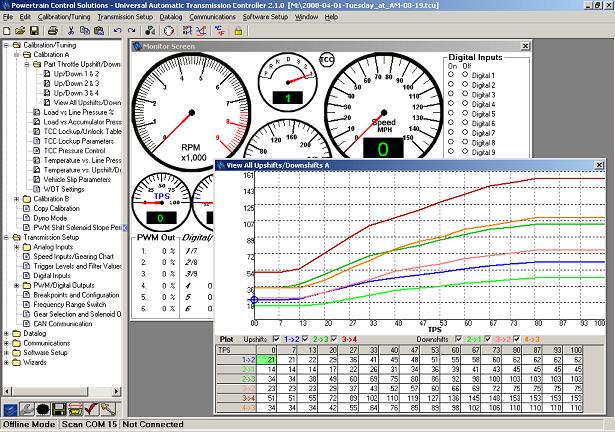Uncheck the 2->3 upshift plot checkbox
Viewport: 615px width, 432px height.
point(305,339)
